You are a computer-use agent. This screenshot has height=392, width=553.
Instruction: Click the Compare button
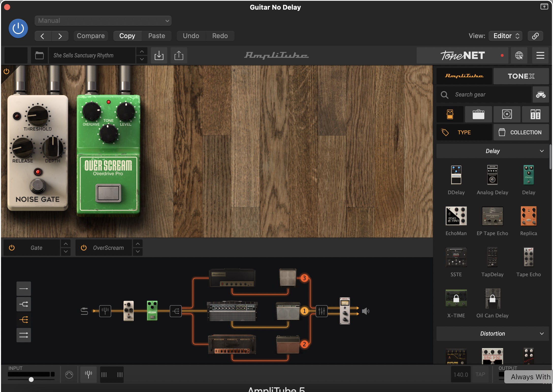coord(91,36)
